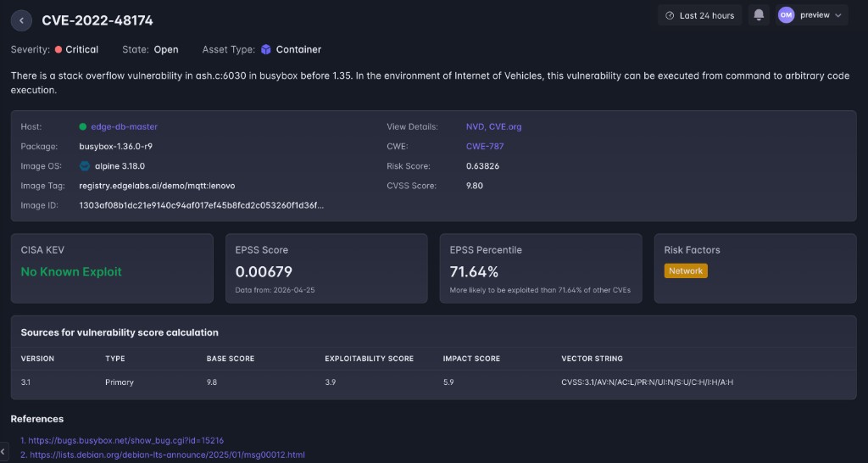Click the Data from: 2026-04-25 note

coord(275,290)
